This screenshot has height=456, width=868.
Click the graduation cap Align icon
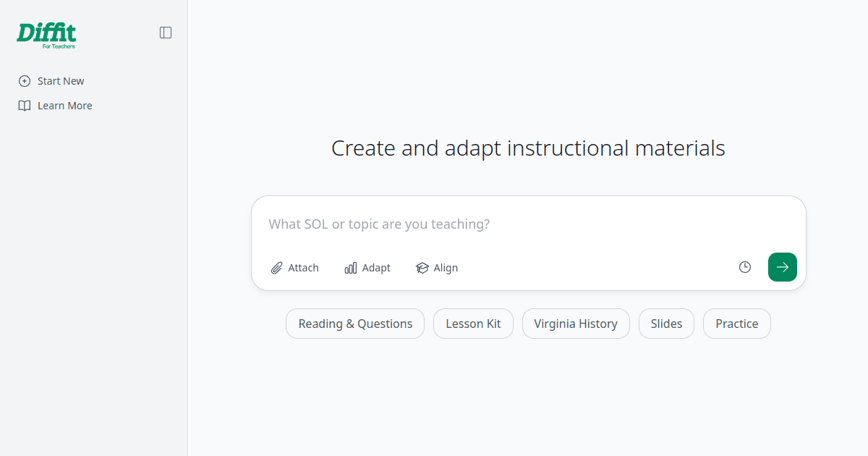(x=422, y=268)
